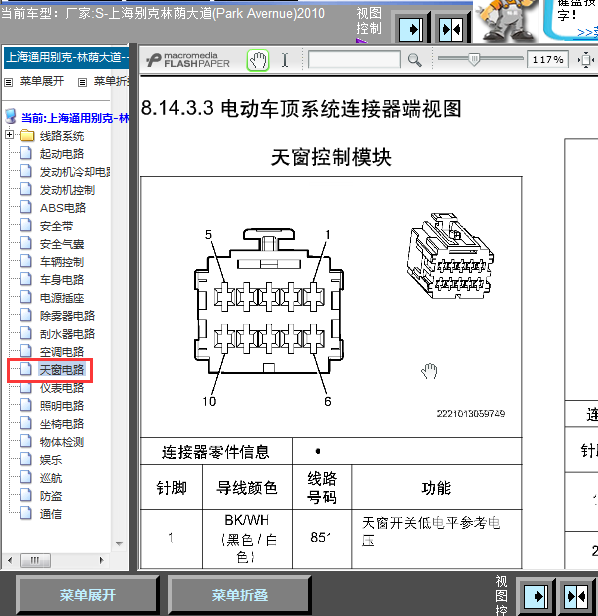598x616 pixels.
Task: Open 防盗 tree item
Action: pos(51,496)
